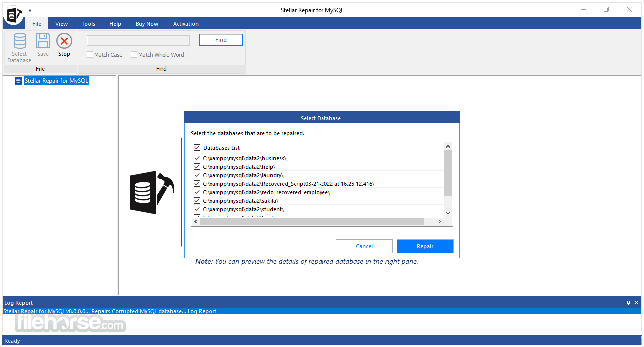644x347 pixels.
Task: Click the database list scroll down arrow
Action: coord(448,213)
